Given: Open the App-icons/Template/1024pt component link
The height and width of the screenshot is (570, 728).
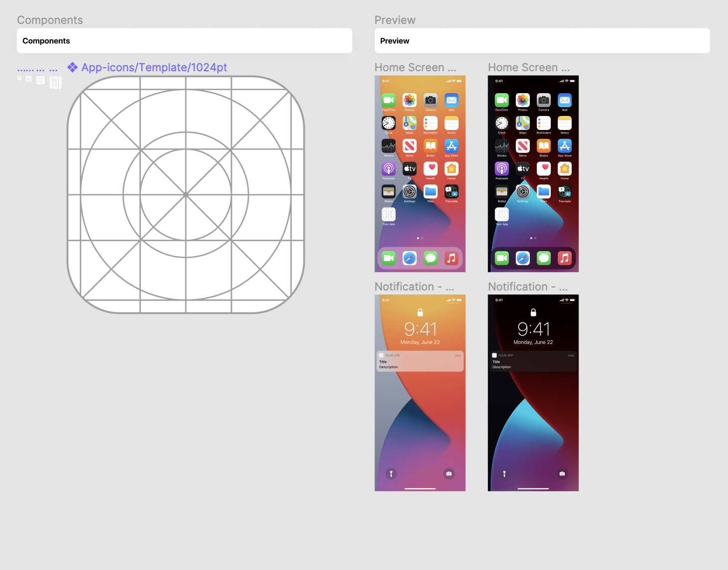Looking at the screenshot, I should pyautogui.click(x=154, y=67).
